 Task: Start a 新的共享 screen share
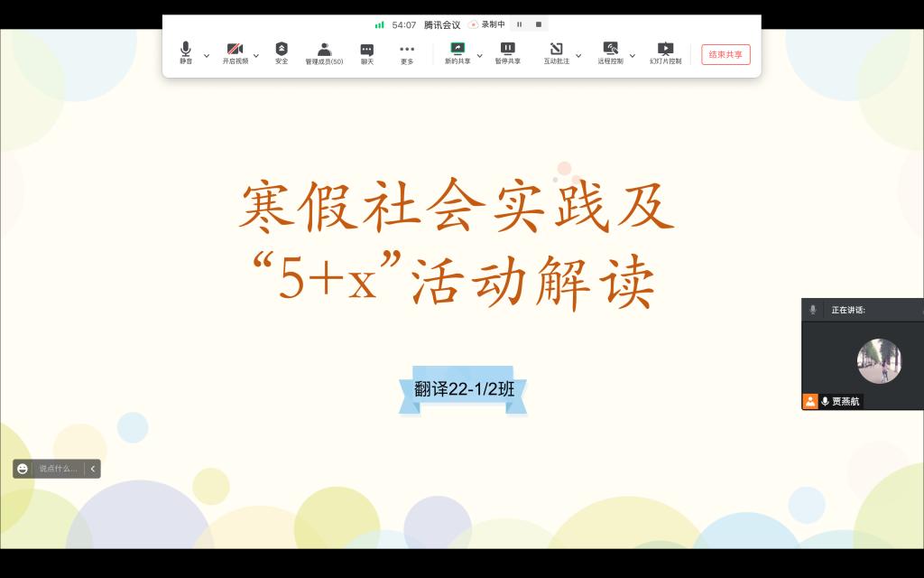[x=457, y=52]
